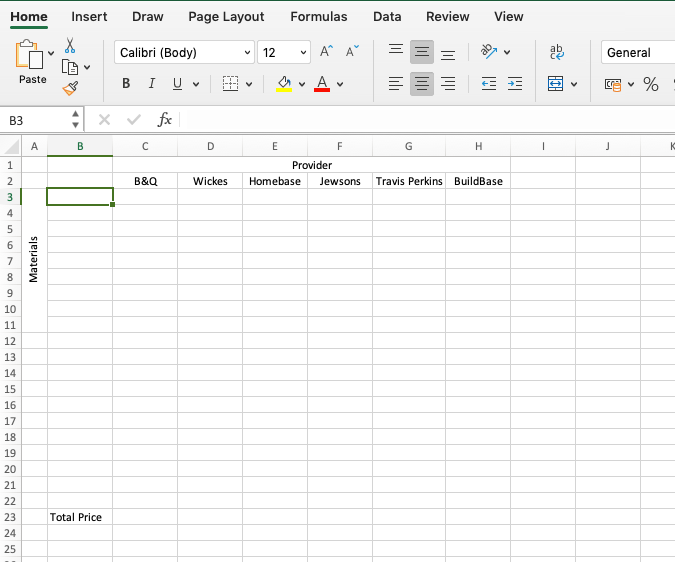Expand the fill color dropdown arrow
The height and width of the screenshot is (562, 675).
pyautogui.click(x=302, y=84)
